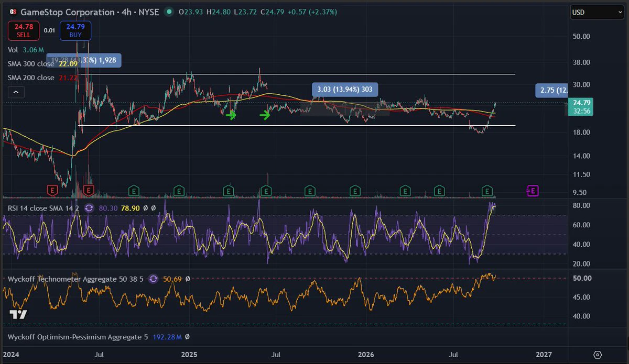
Task: Click the 3.03 (13.94%) 303 measurement label
Action: [345, 90]
